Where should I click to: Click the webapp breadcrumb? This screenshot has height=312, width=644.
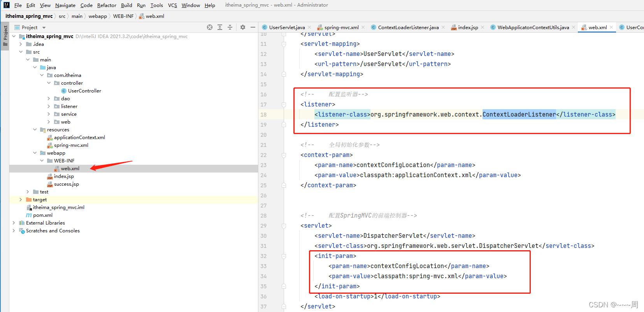[98, 16]
